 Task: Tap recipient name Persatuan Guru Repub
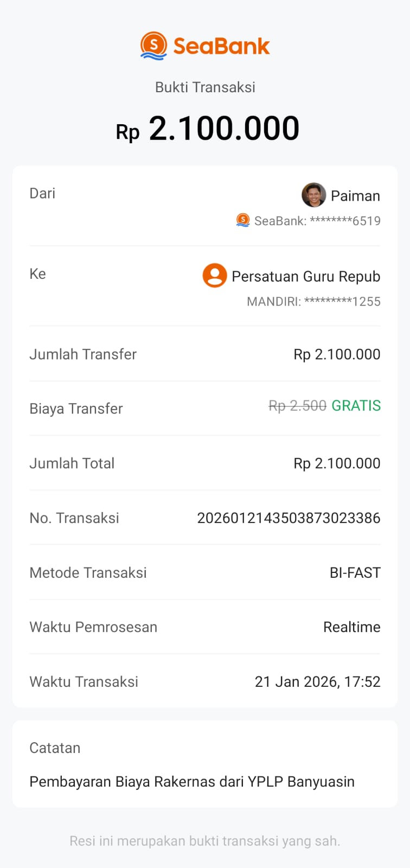coord(306,277)
